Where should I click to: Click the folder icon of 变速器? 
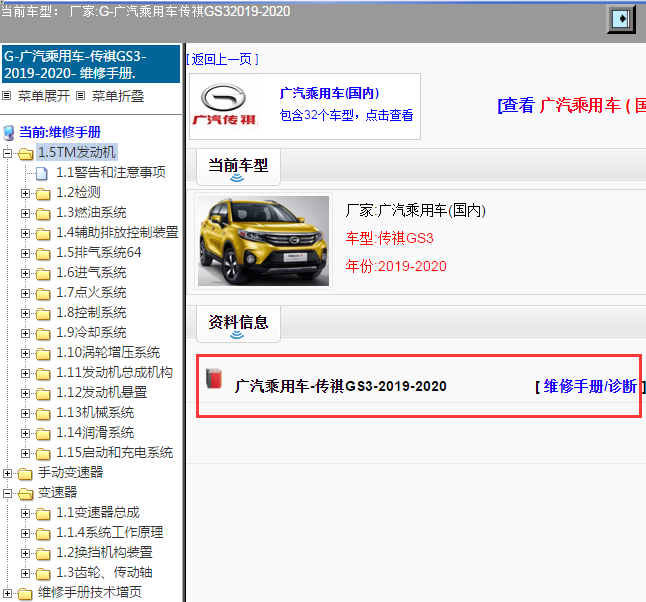(26, 494)
